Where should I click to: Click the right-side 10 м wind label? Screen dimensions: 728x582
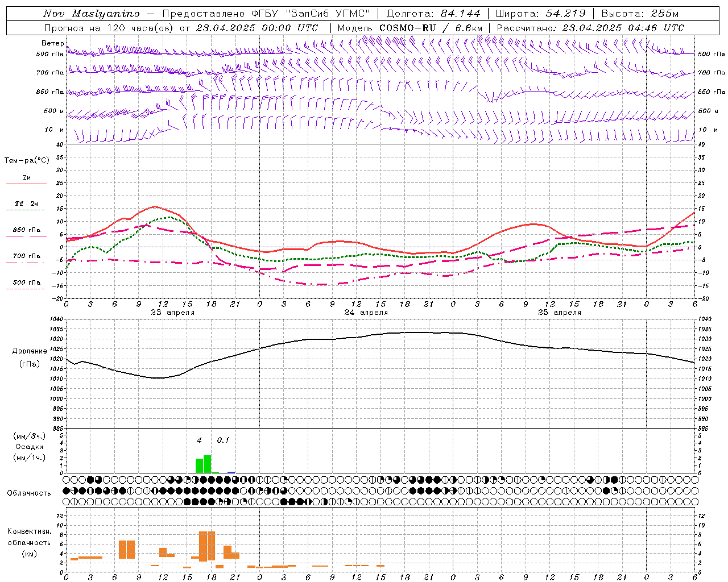pos(708,130)
